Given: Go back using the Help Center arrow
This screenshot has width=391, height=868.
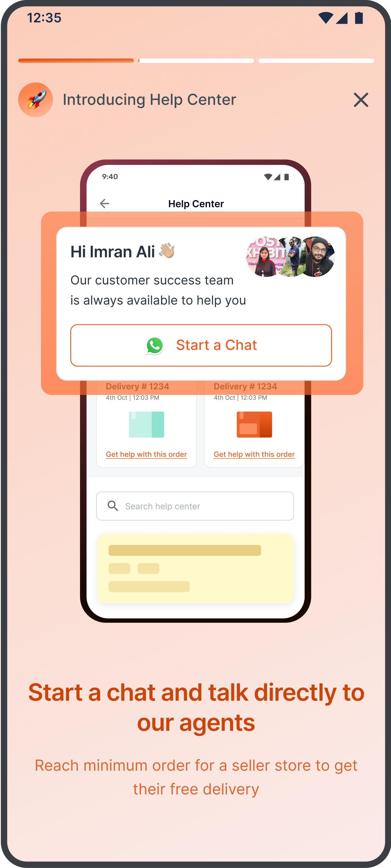Looking at the screenshot, I should click(x=105, y=204).
